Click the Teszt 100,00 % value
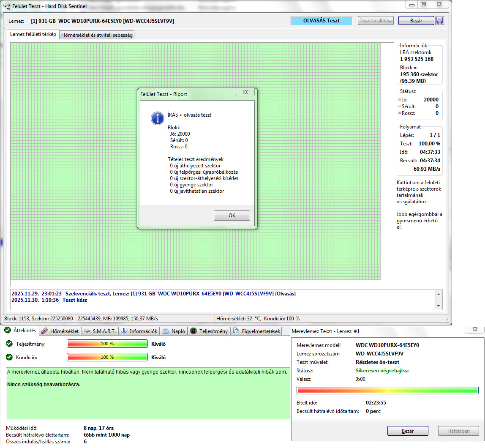 (x=429, y=144)
